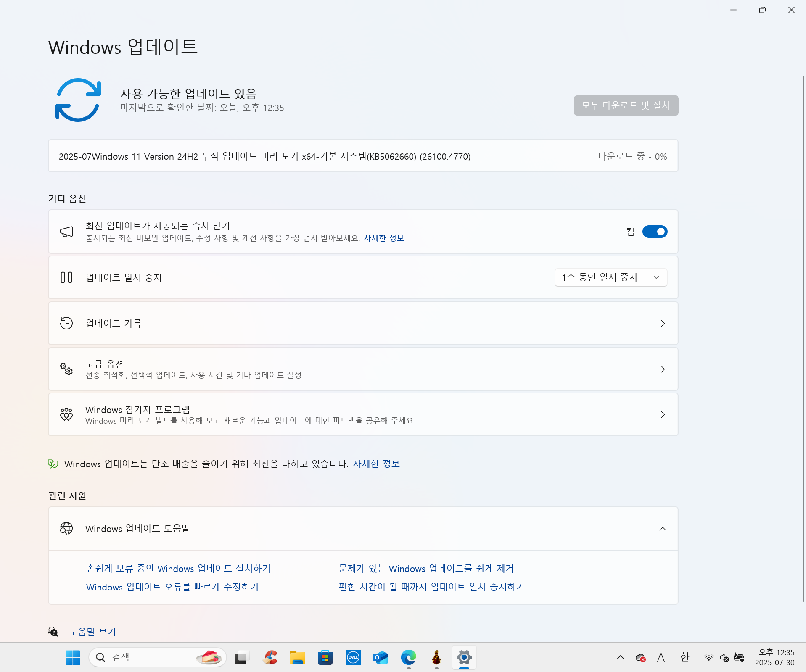The image size is (806, 672).
Task: Open 편한 시간이 될 때까지 업데이트 일시 중지하기 link
Action: (x=432, y=587)
